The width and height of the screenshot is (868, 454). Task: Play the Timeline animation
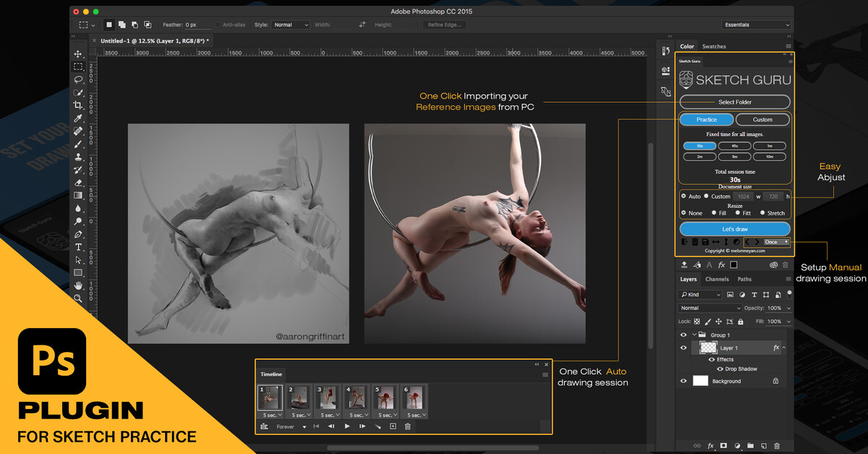(347, 427)
